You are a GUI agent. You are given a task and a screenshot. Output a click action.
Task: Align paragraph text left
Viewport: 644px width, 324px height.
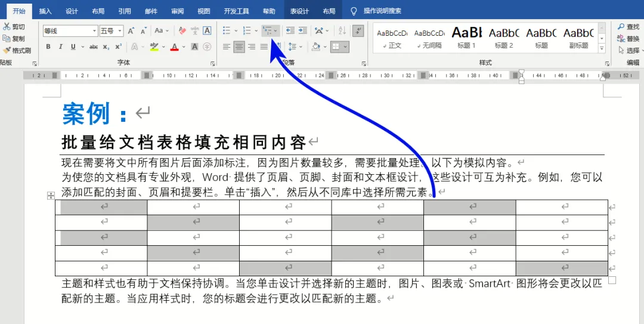[227, 47]
